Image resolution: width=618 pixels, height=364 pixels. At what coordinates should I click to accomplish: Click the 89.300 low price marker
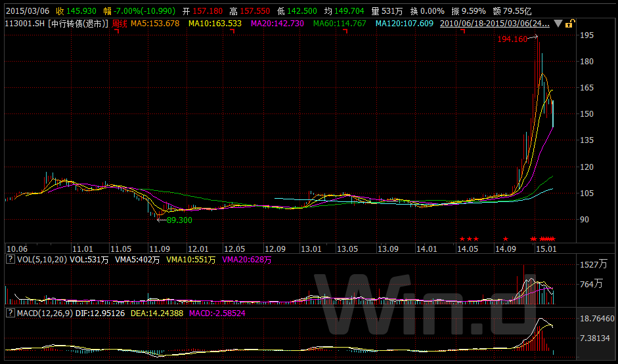pos(179,220)
